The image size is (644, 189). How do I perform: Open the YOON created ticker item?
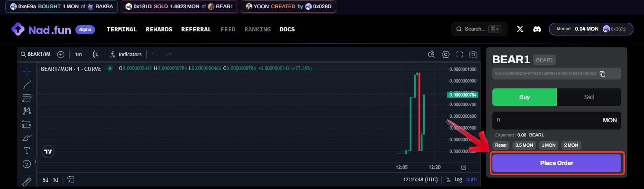[289, 7]
